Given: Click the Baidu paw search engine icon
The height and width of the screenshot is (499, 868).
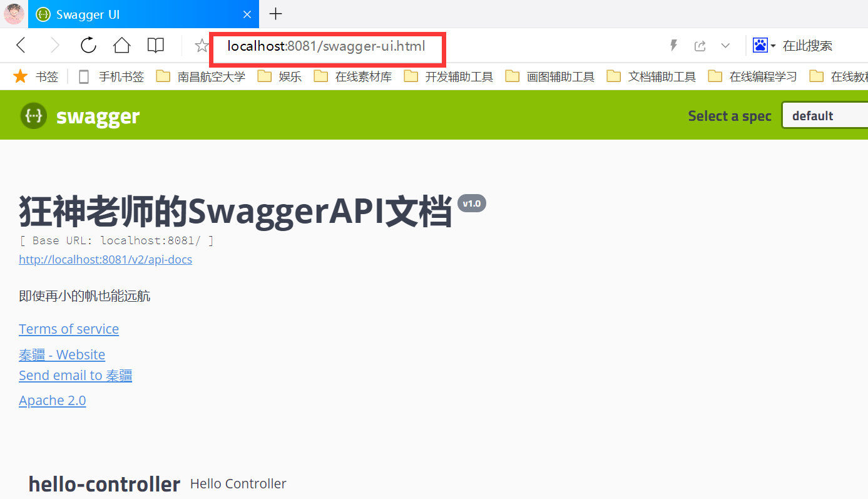Looking at the screenshot, I should (760, 45).
